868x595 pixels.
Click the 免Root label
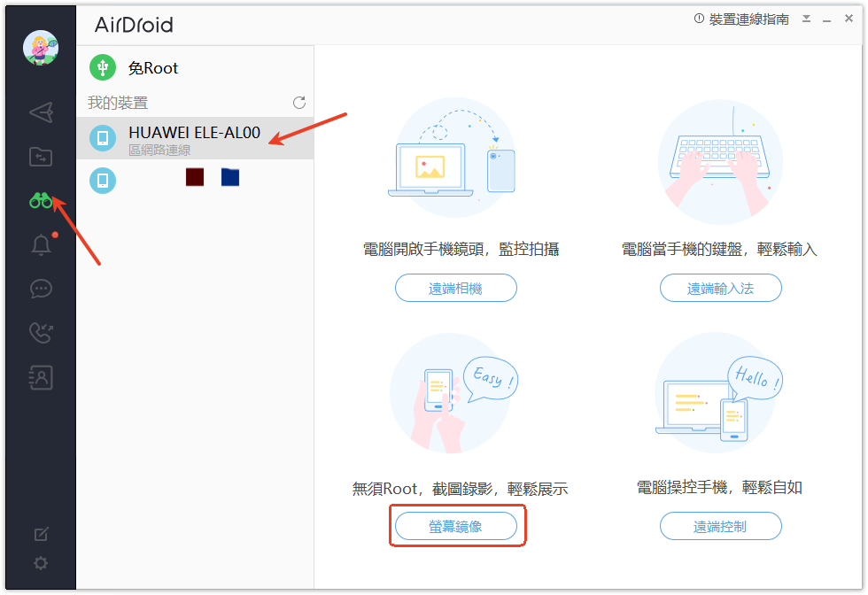click(x=152, y=68)
